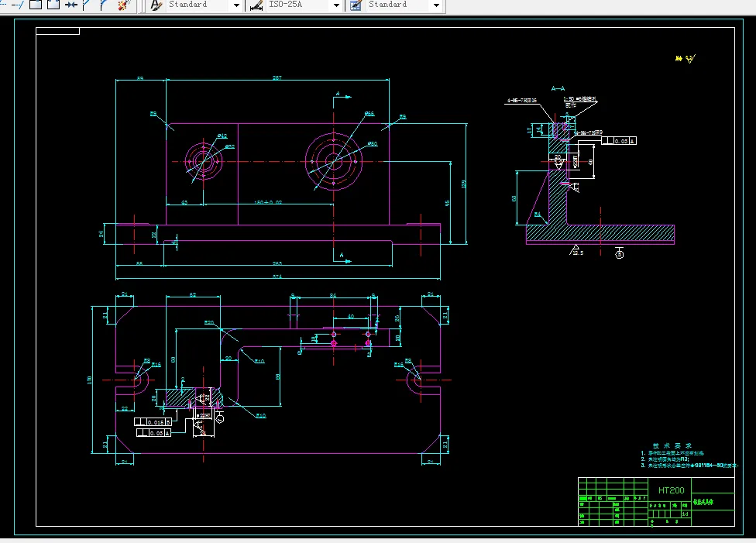This screenshot has height=543, width=756.
Task: Open the Dimension Style manager icon
Action: pyautogui.click(x=256, y=5)
